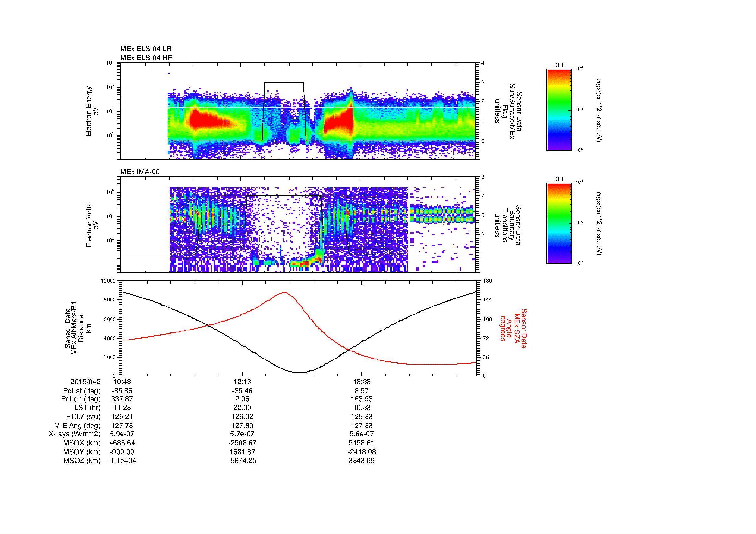Click the MSOY value '-900.00'
This screenshot has width=756, height=534.
(x=122, y=452)
